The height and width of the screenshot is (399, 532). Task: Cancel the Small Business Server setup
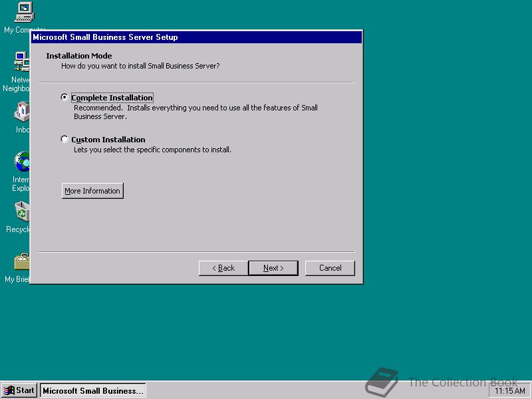tap(330, 268)
